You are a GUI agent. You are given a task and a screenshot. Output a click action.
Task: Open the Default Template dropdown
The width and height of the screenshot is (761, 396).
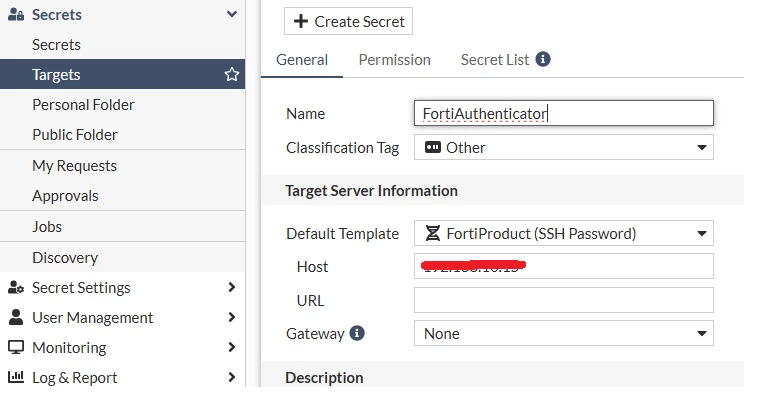point(563,233)
